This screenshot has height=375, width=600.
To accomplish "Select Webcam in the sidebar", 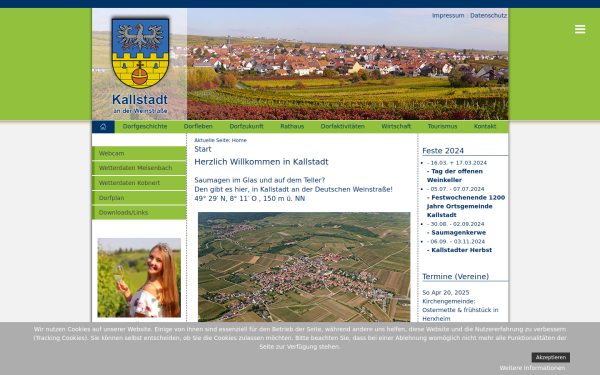I will [x=139, y=153].
